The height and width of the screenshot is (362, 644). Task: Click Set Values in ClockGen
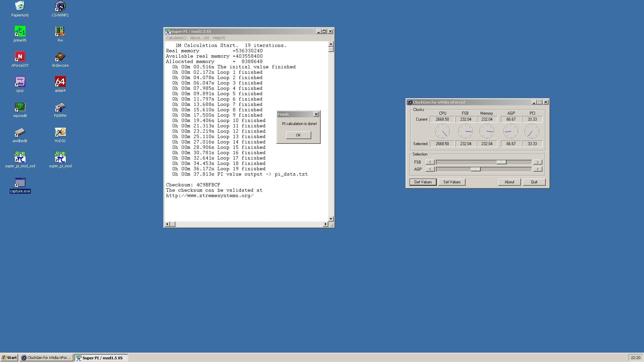point(452,182)
